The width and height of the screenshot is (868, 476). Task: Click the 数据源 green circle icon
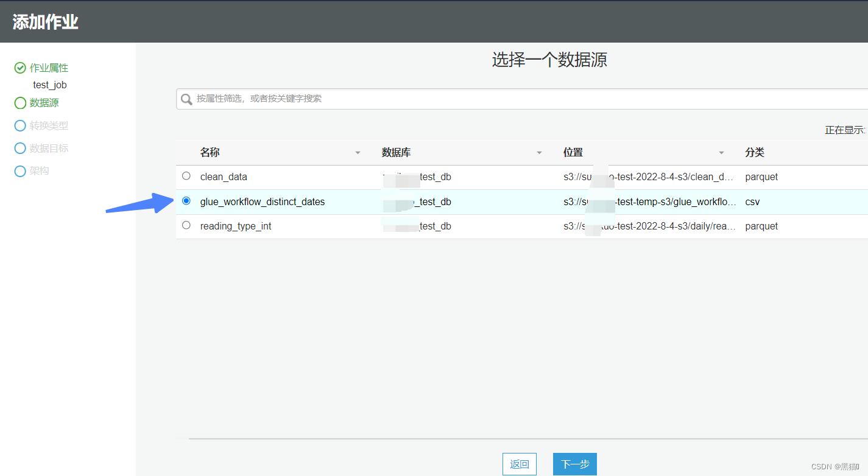pos(20,103)
